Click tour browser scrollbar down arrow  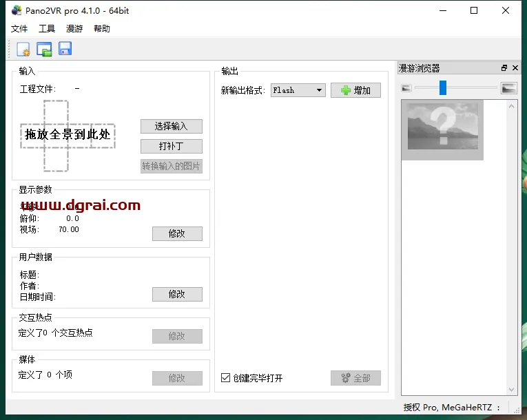tap(512, 390)
